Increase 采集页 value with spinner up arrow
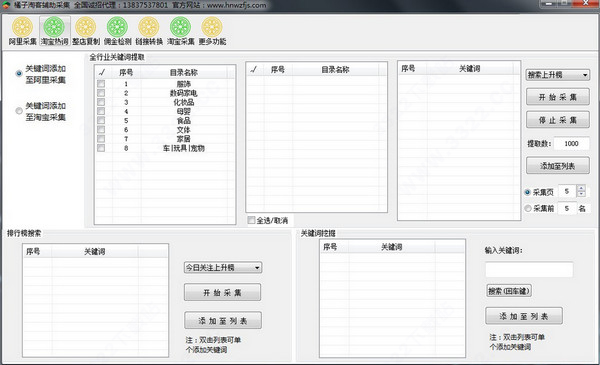The height and width of the screenshot is (365, 600). point(581,188)
